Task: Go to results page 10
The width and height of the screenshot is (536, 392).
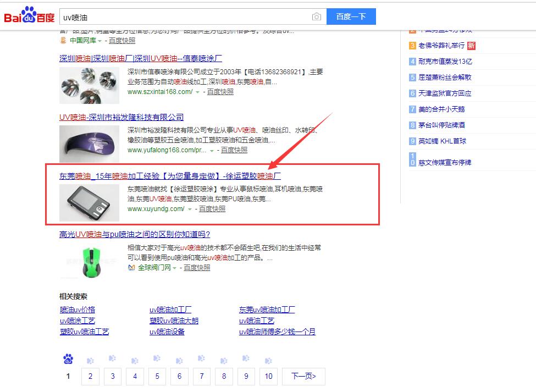Action: [268, 377]
